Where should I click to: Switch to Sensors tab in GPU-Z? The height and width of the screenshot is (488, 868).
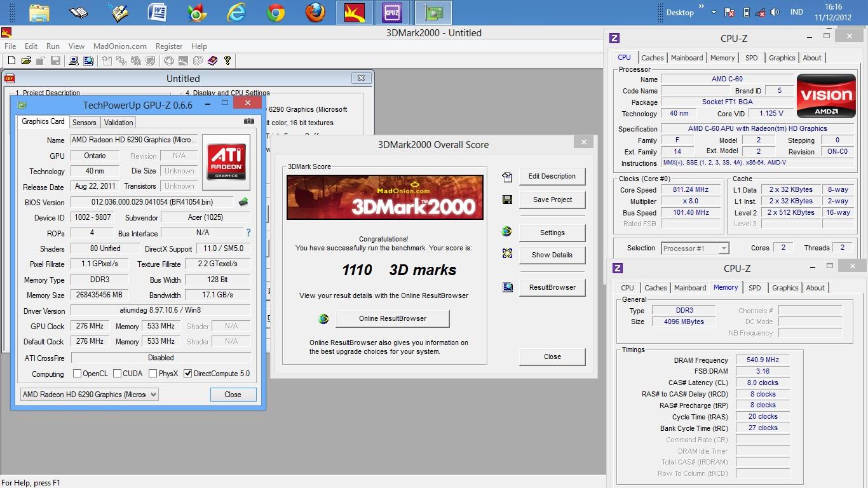click(84, 123)
